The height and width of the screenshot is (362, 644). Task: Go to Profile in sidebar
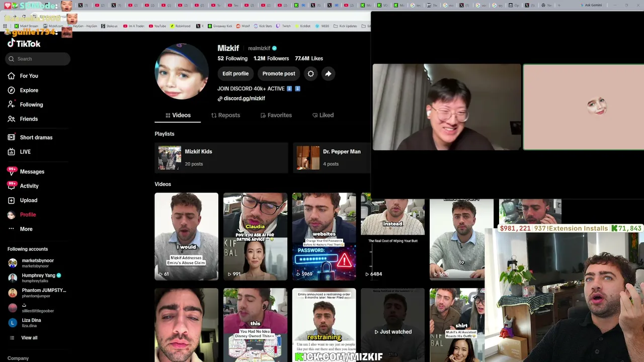(x=22, y=215)
